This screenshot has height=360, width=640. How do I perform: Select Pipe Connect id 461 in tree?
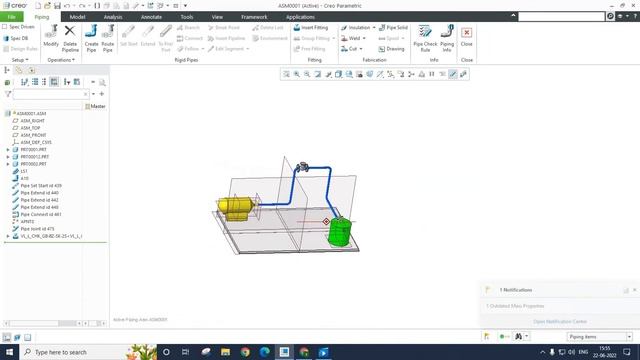(41, 214)
